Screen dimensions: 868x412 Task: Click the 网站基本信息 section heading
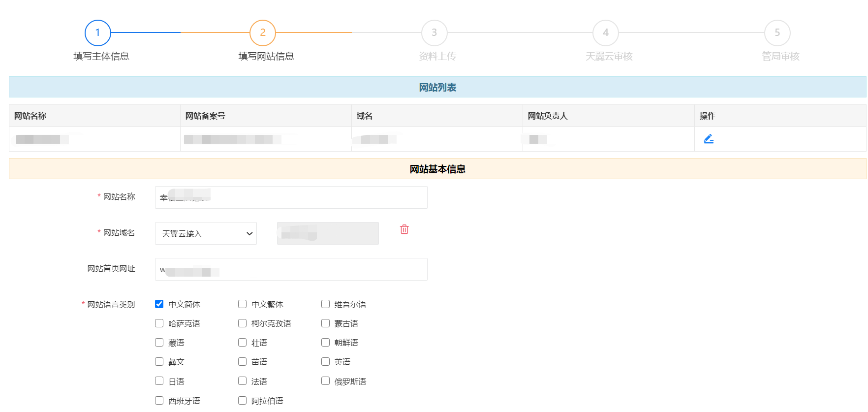pyautogui.click(x=437, y=169)
